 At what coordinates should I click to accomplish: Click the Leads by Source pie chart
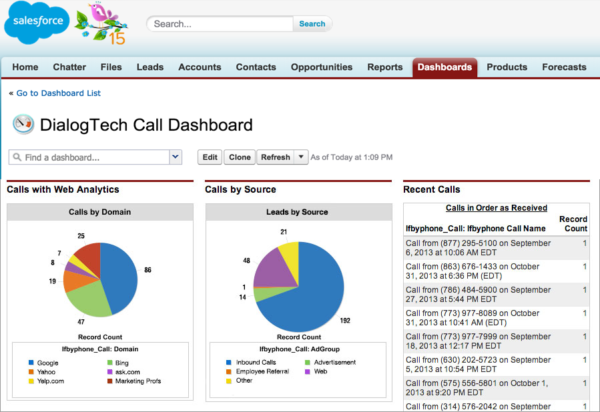298,287
